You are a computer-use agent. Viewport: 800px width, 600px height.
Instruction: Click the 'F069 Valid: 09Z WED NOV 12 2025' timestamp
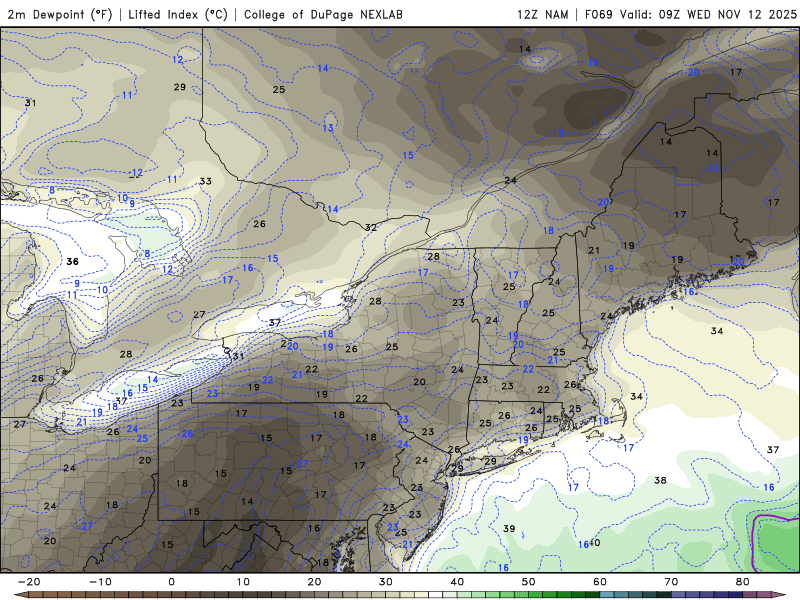click(690, 14)
